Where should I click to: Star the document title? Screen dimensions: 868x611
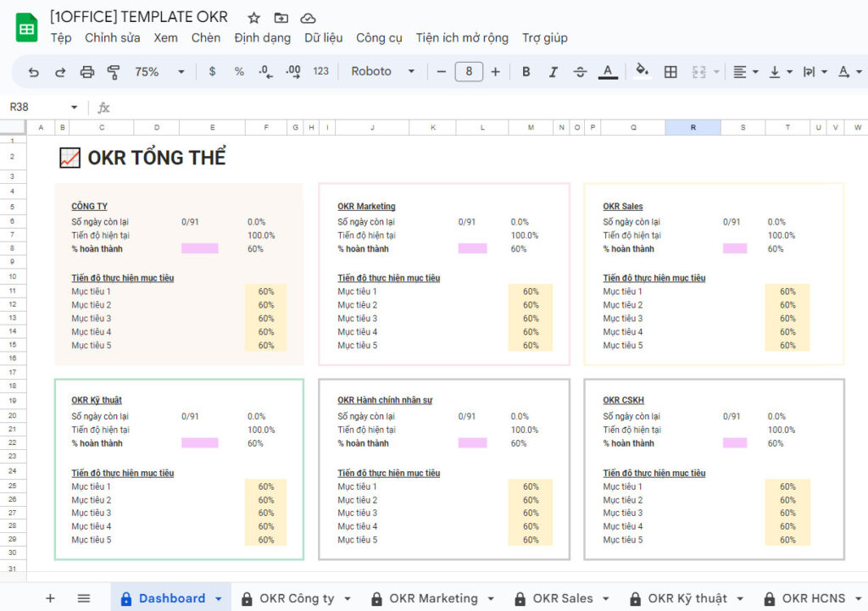[x=254, y=19]
